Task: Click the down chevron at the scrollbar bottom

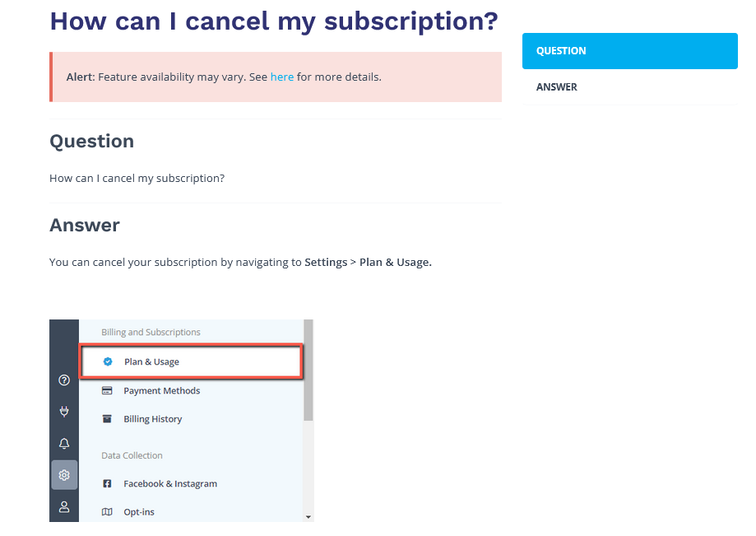Action: 308,515
